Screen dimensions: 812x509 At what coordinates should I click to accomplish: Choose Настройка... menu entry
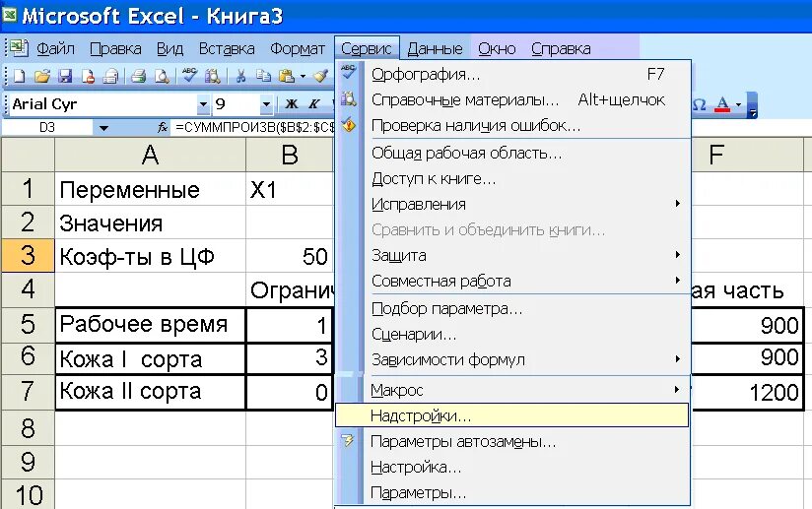click(512, 468)
